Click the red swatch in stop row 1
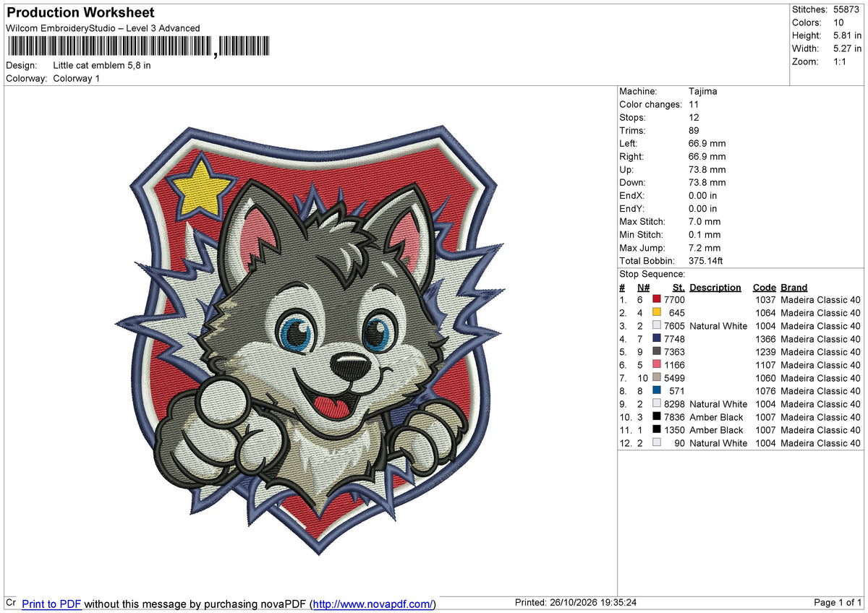Image resolution: width=868 pixels, height=613 pixels. pyautogui.click(x=657, y=299)
